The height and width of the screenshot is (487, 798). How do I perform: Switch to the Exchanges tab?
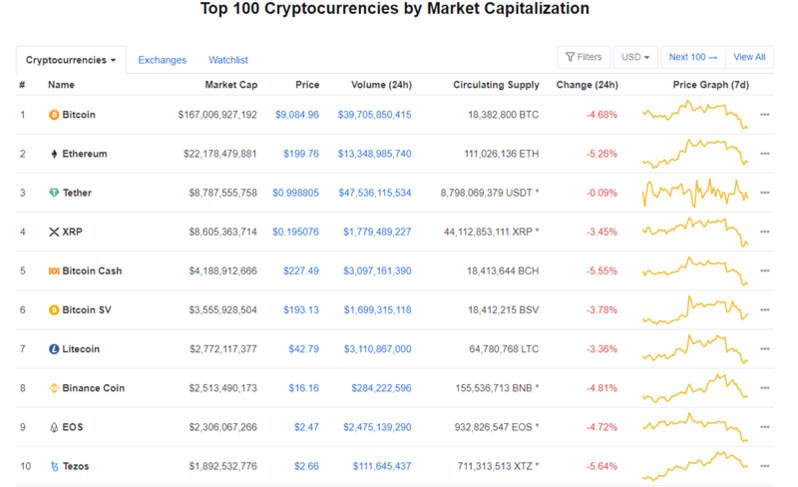(162, 60)
